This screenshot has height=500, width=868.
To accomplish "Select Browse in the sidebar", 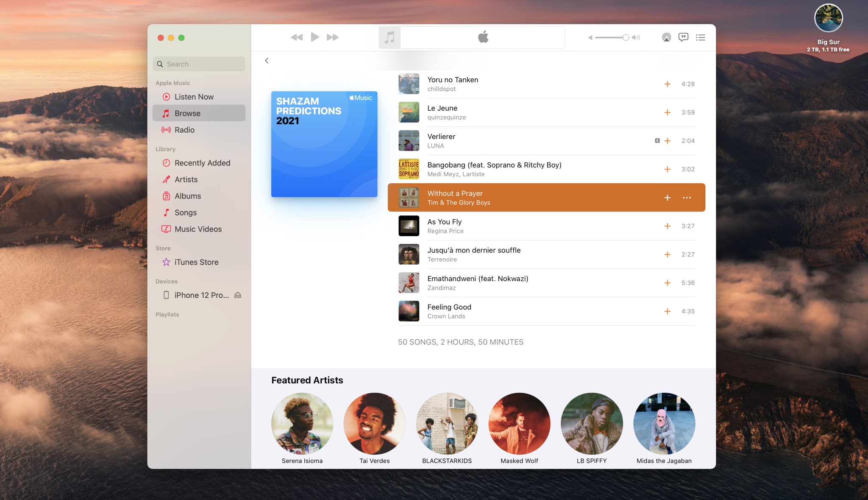I will 199,113.
